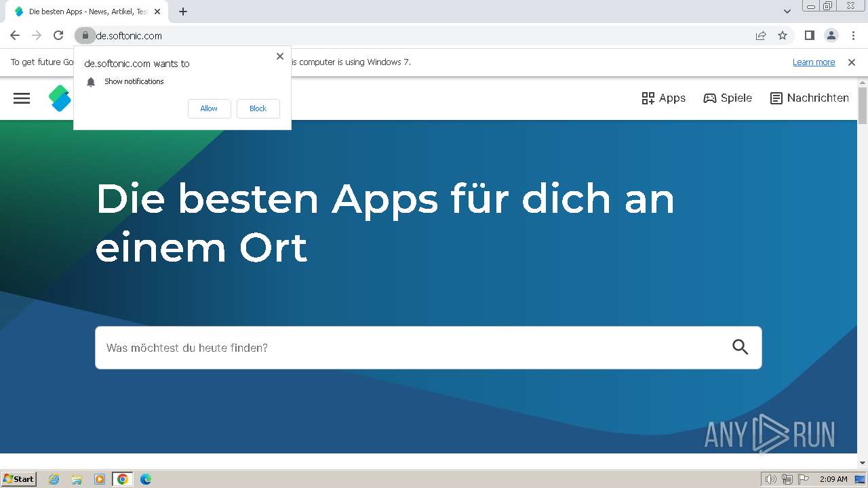868x488 pixels.
Task: Click scrollbar down arrow
Action: [863, 463]
